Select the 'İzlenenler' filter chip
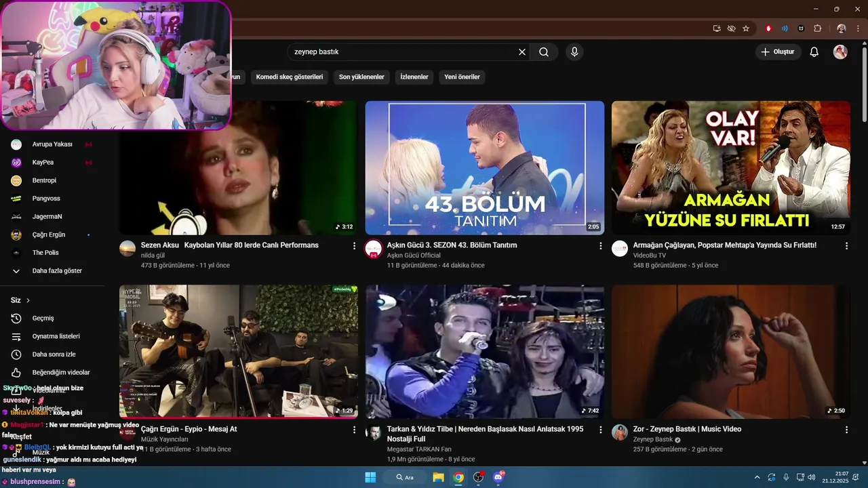 pyautogui.click(x=414, y=77)
